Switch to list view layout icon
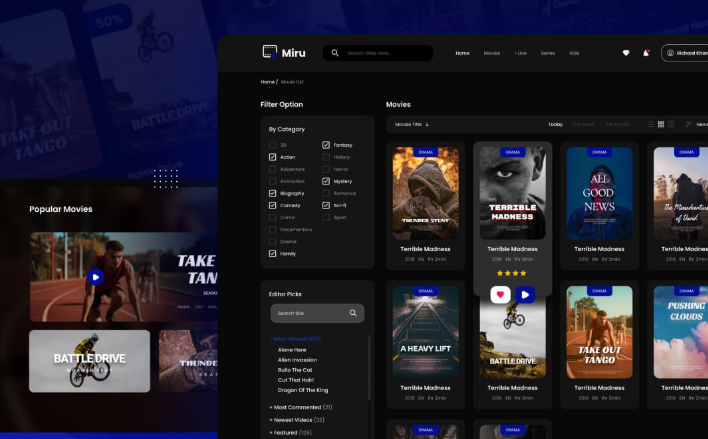The image size is (708, 439). 651,124
